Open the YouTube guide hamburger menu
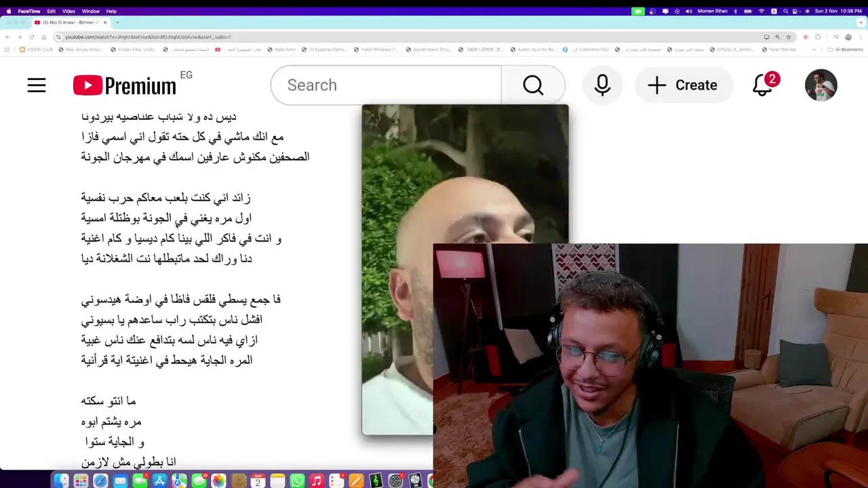Image resolution: width=868 pixels, height=488 pixels. (37, 85)
